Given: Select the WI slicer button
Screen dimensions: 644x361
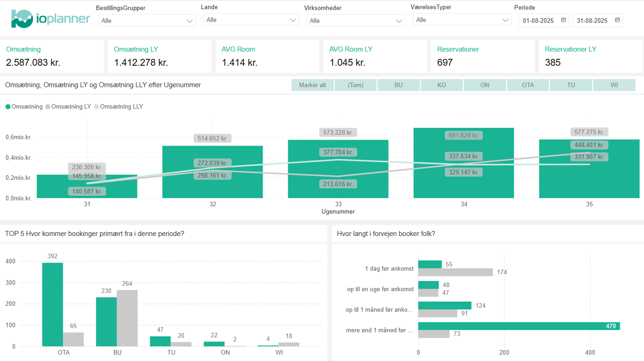Looking at the screenshot, I should point(614,85).
